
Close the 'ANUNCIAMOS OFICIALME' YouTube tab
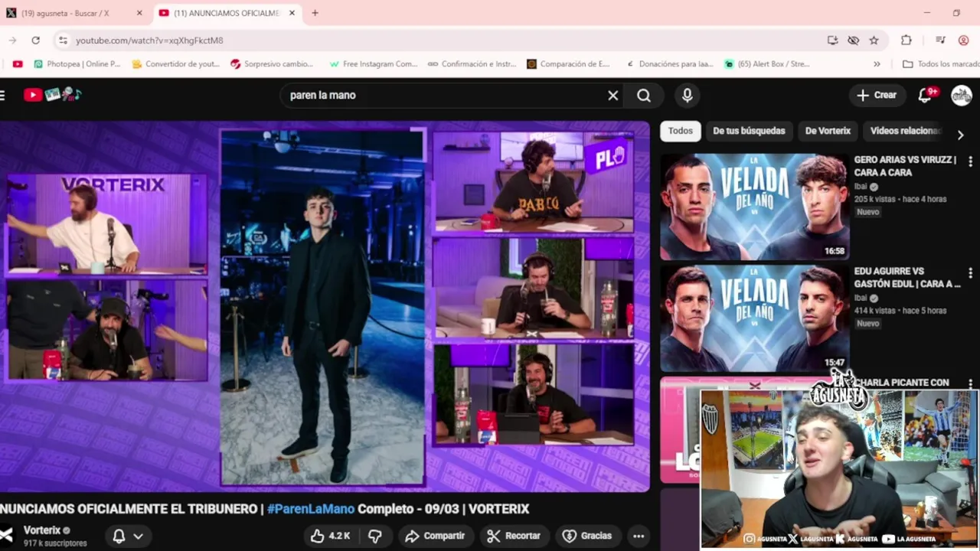(x=292, y=13)
